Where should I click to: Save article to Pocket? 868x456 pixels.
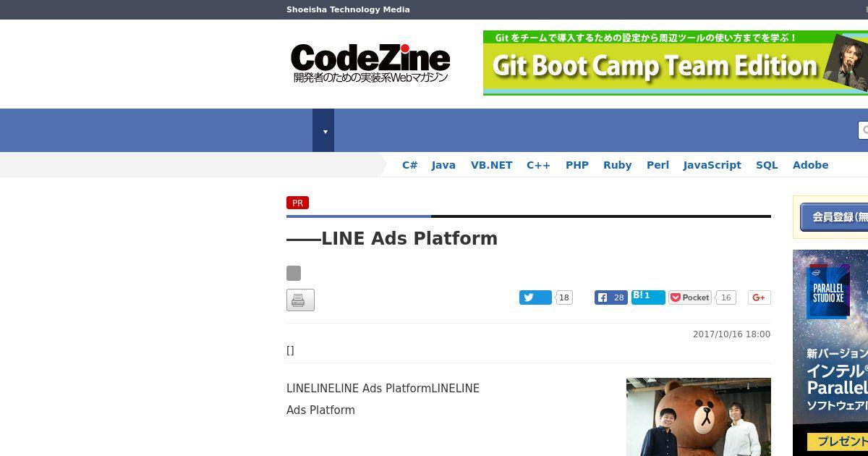(x=690, y=297)
